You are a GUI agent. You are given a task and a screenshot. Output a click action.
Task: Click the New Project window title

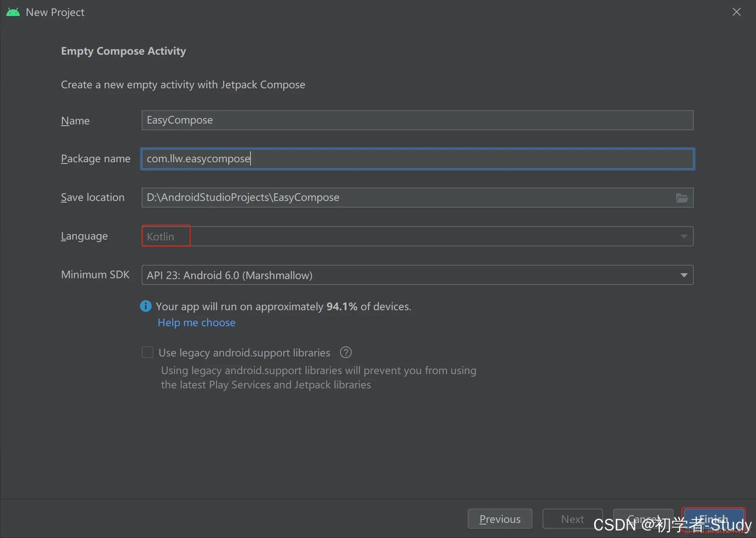tap(55, 12)
